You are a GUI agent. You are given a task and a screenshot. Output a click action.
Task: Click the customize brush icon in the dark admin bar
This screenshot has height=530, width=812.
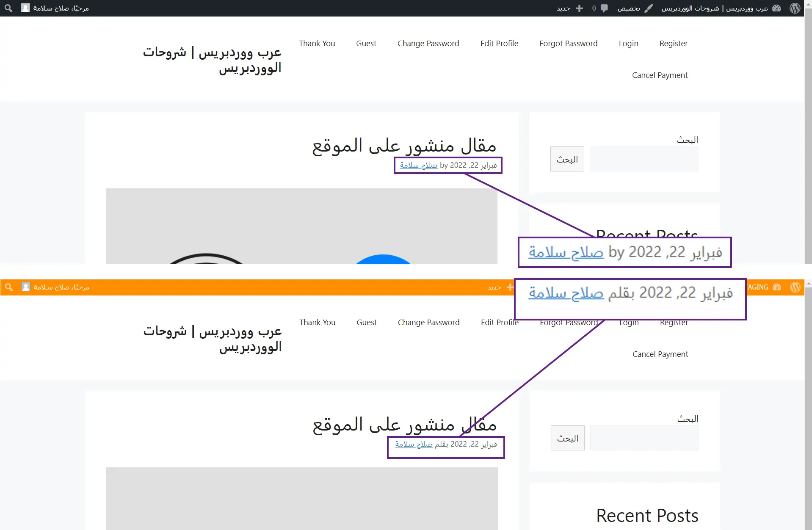coord(649,8)
